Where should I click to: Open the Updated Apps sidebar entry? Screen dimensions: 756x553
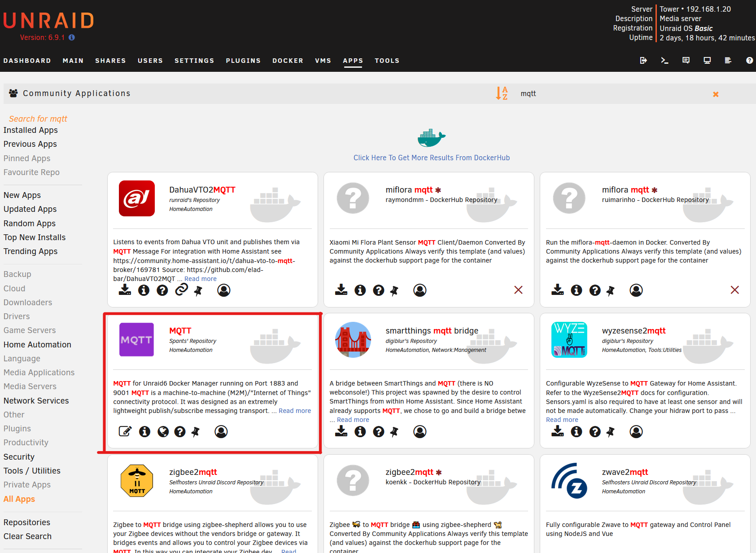[x=30, y=209]
